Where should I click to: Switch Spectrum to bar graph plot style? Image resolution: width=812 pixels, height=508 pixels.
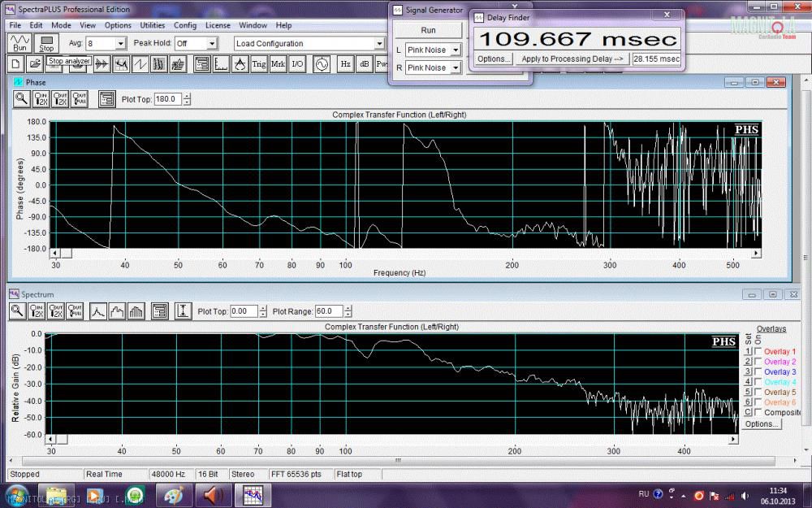point(136,311)
